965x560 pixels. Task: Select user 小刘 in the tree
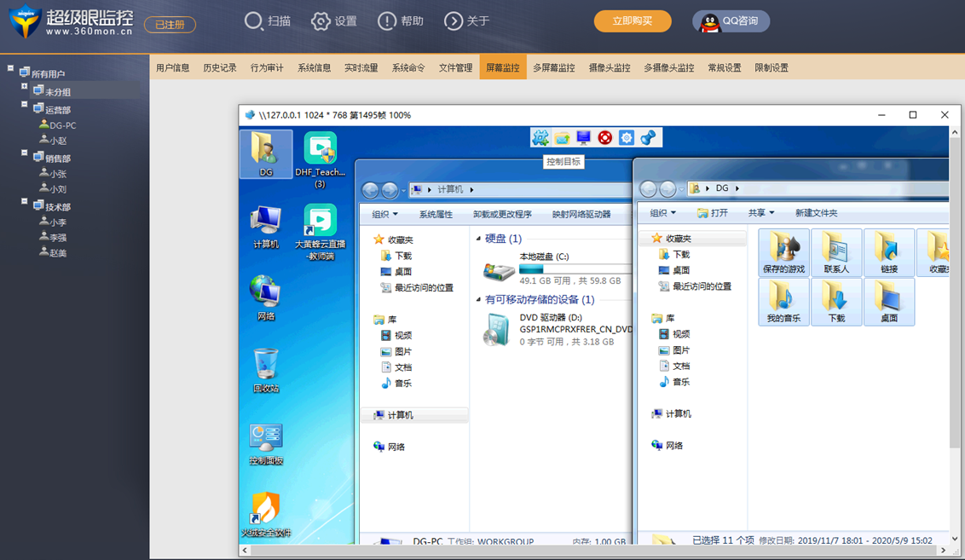click(53, 189)
